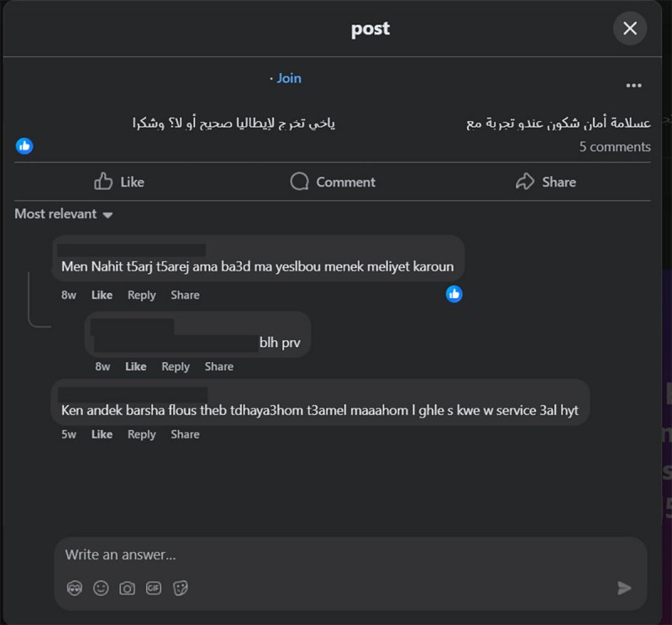Open the three-dot post options menu
This screenshot has height=625, width=672.
[633, 85]
